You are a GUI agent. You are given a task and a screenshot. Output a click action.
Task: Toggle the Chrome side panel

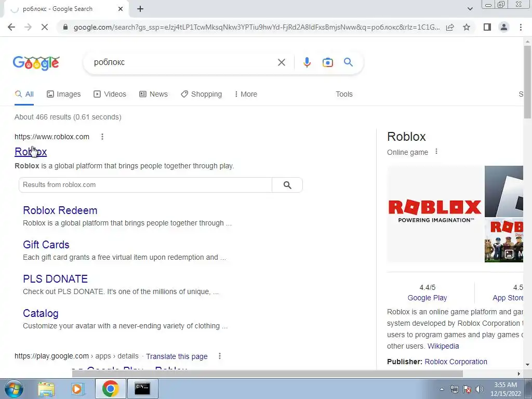pos(487,27)
